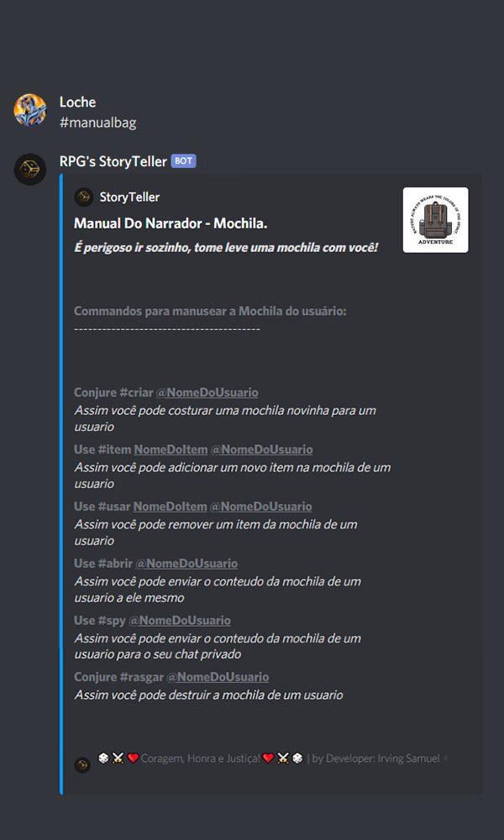Click the small StoryTeller author icon in embed
This screenshot has width=504, height=840.
(83, 197)
